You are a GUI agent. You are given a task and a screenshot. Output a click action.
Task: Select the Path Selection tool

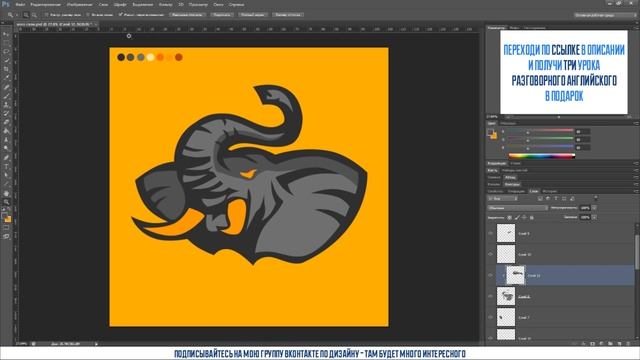point(6,176)
